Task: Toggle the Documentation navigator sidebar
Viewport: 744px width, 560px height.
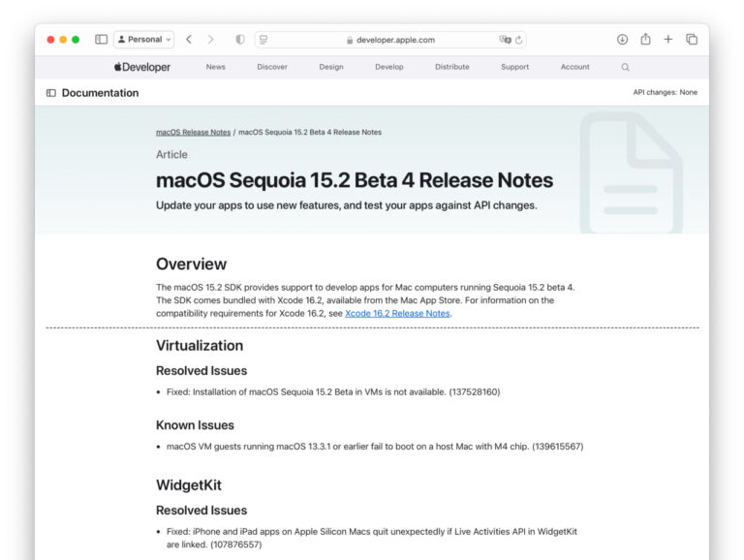Action: pos(51,93)
